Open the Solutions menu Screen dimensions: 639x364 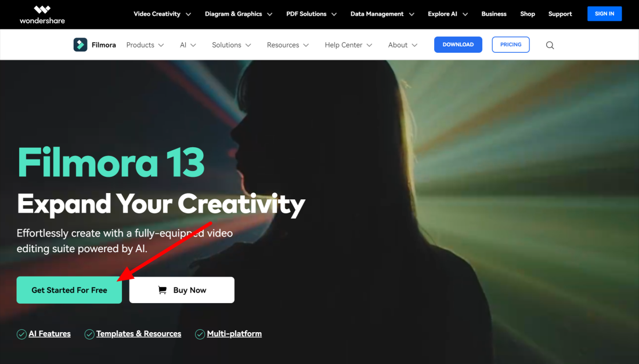(231, 45)
